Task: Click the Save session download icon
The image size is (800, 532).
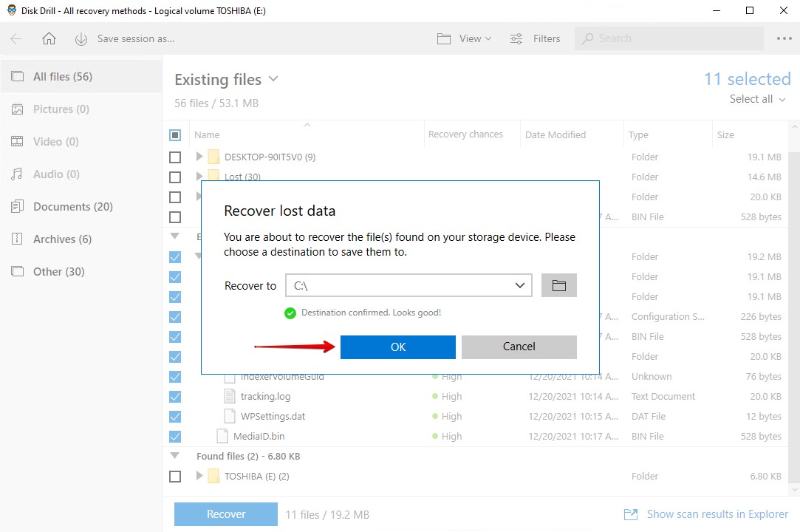Action: point(81,39)
